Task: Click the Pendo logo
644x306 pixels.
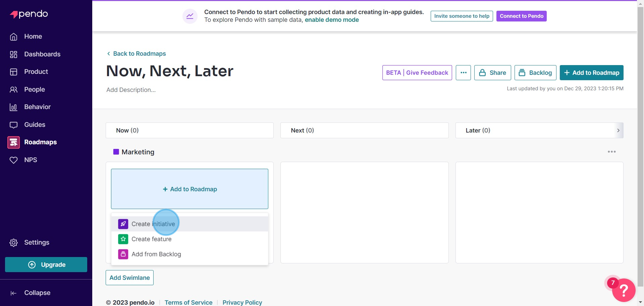Action: tap(29, 14)
